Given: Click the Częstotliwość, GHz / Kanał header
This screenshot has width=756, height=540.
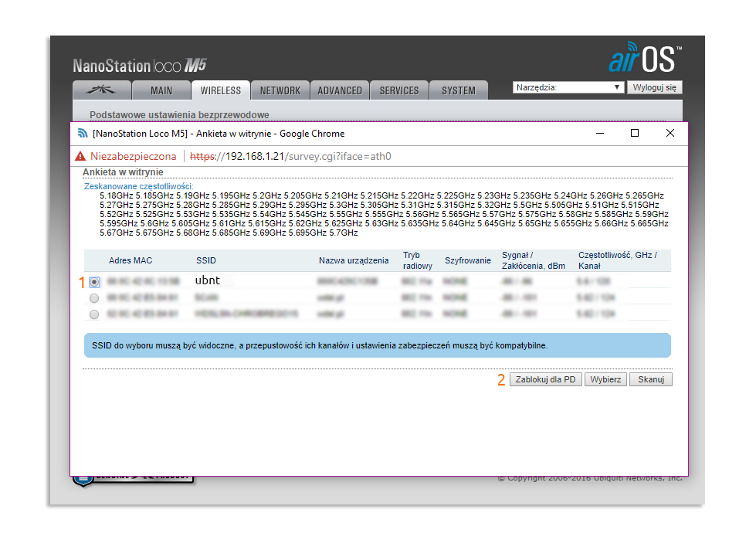Looking at the screenshot, I should tap(618, 260).
